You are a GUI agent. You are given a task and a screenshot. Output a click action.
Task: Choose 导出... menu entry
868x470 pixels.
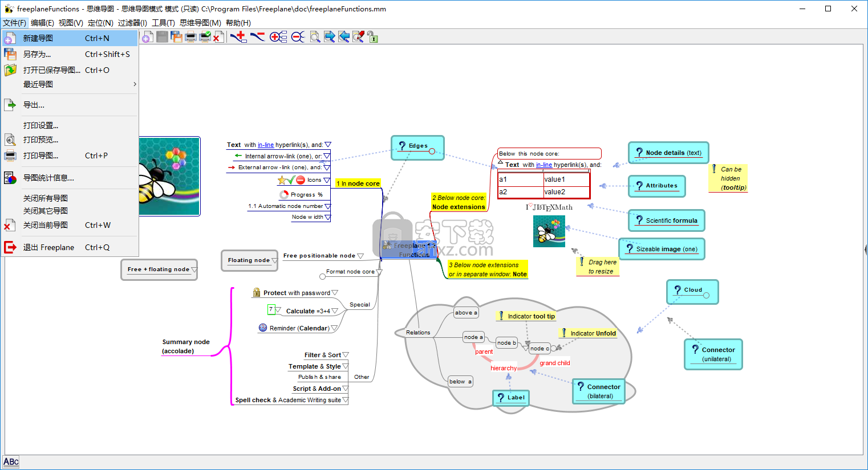click(x=70, y=105)
